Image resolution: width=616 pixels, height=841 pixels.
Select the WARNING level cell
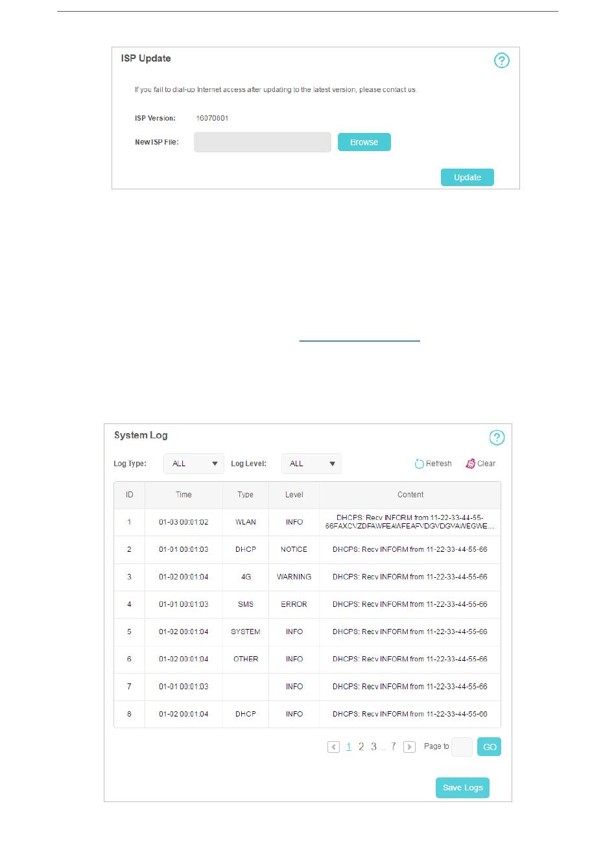(x=294, y=576)
